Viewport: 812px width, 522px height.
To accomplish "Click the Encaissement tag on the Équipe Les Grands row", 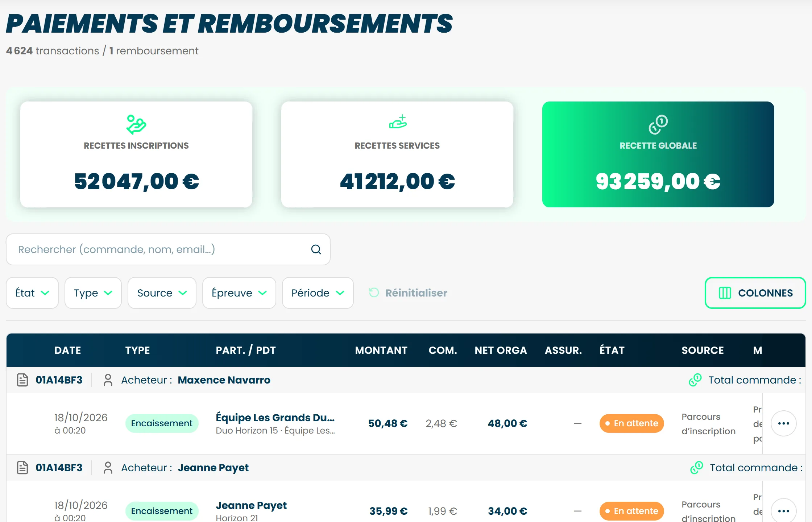I will click(x=162, y=423).
